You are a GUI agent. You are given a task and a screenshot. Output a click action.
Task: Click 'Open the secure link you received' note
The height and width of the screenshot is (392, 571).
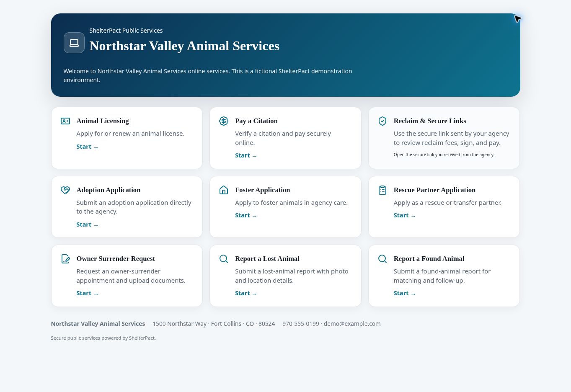pos(444,155)
